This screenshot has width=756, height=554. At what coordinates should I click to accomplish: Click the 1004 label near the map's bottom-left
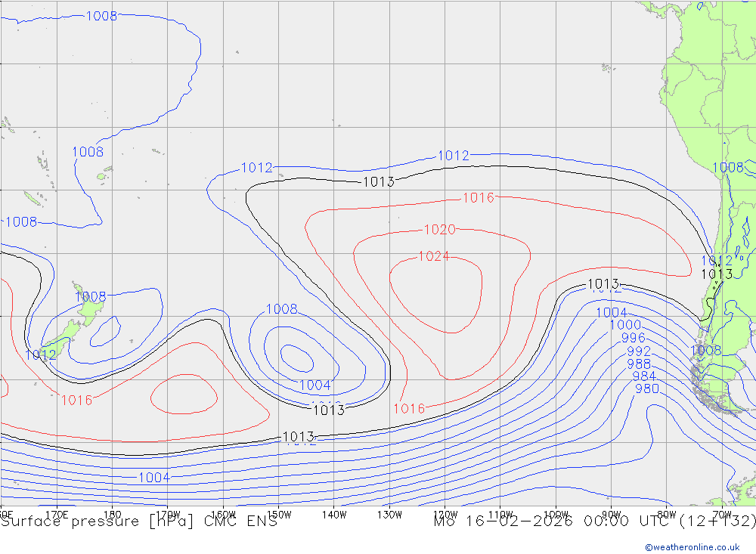pyautogui.click(x=153, y=478)
